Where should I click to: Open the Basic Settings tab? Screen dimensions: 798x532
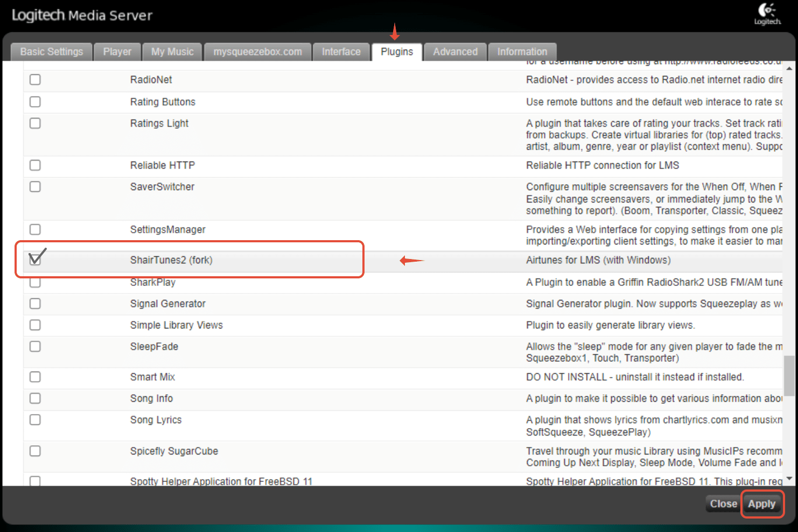click(x=52, y=52)
